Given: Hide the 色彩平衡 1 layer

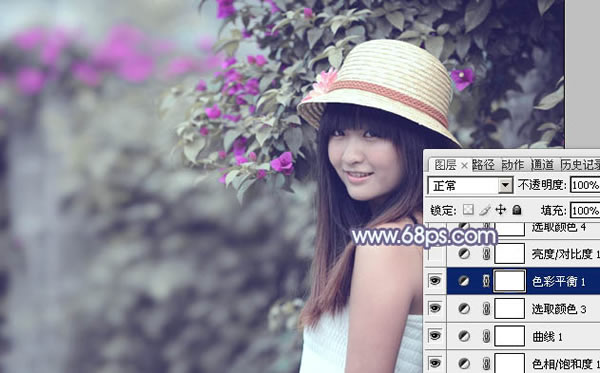Looking at the screenshot, I should click(435, 281).
